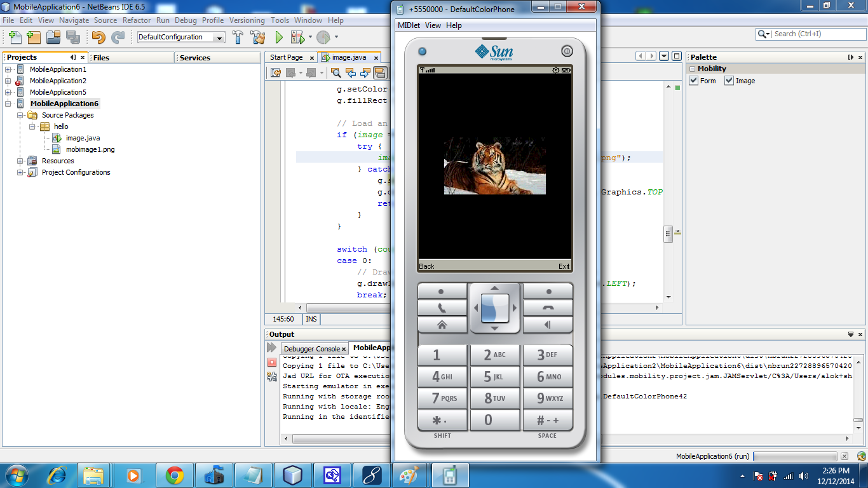The width and height of the screenshot is (868, 488).
Task: Open Internet Explorer from the taskbar
Action: [57, 475]
